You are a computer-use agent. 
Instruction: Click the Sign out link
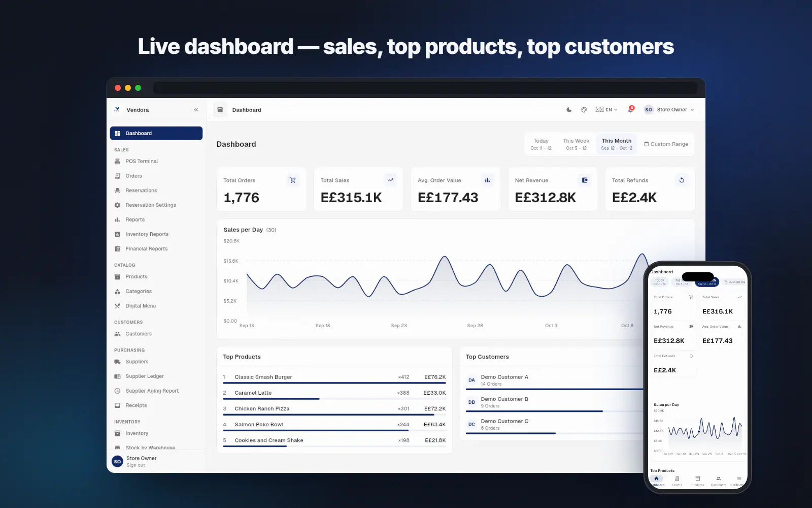pos(136,465)
